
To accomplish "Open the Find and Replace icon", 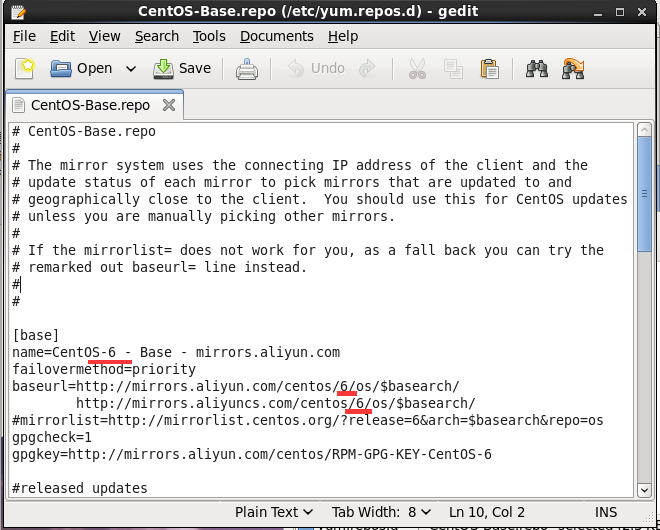I will (573, 69).
